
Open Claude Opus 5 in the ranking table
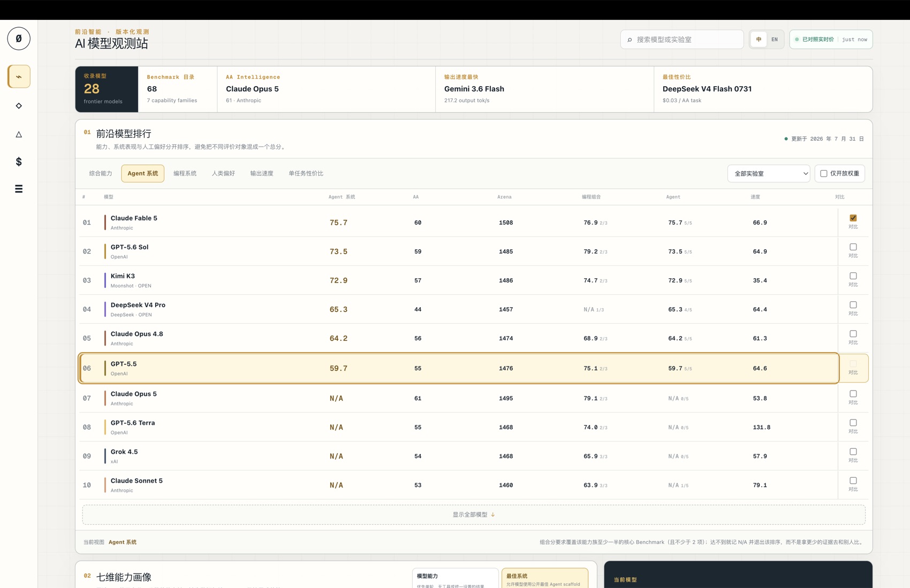tap(134, 394)
